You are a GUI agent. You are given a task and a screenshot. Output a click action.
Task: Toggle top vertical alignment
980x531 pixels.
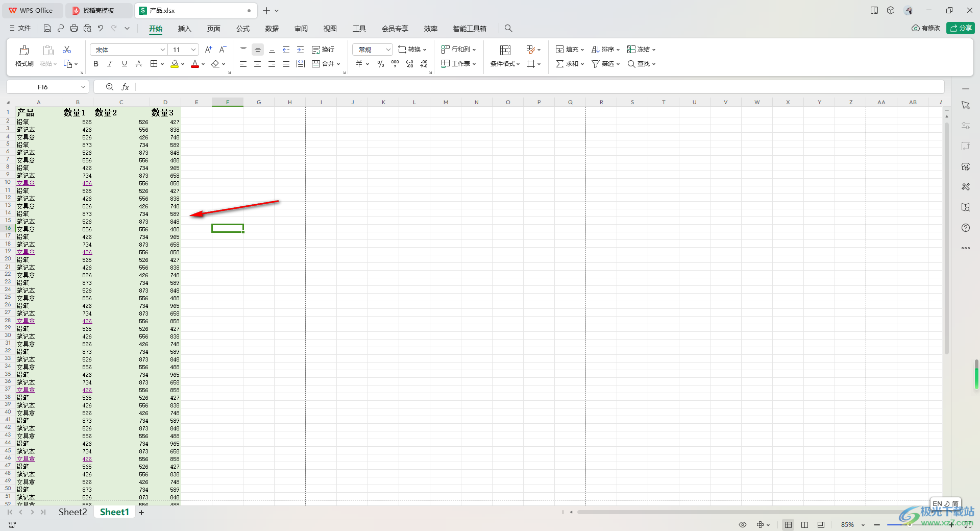point(243,50)
